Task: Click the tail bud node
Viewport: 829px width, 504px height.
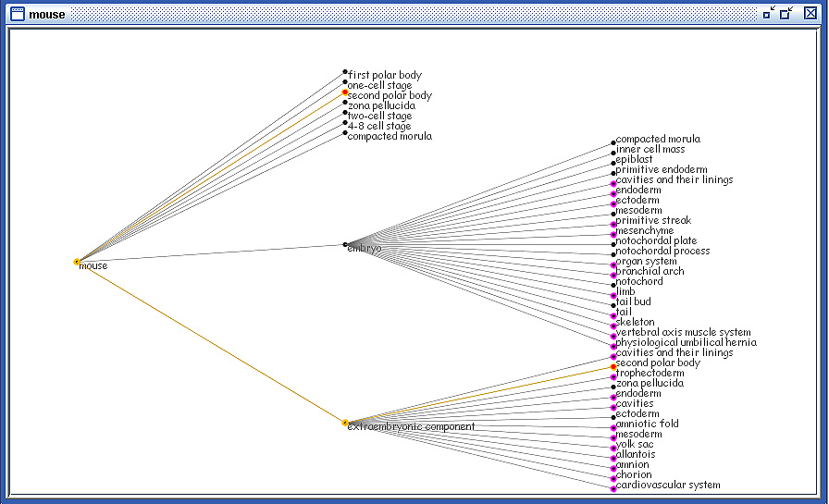Action: [x=613, y=305]
